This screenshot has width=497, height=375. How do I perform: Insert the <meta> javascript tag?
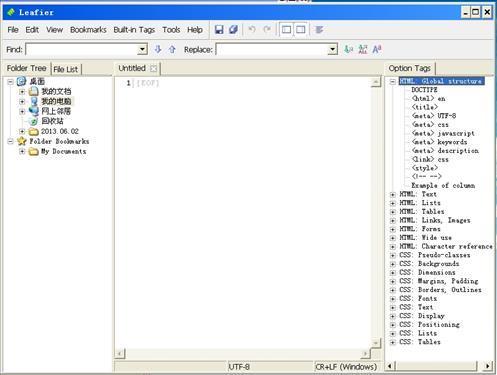click(x=443, y=133)
